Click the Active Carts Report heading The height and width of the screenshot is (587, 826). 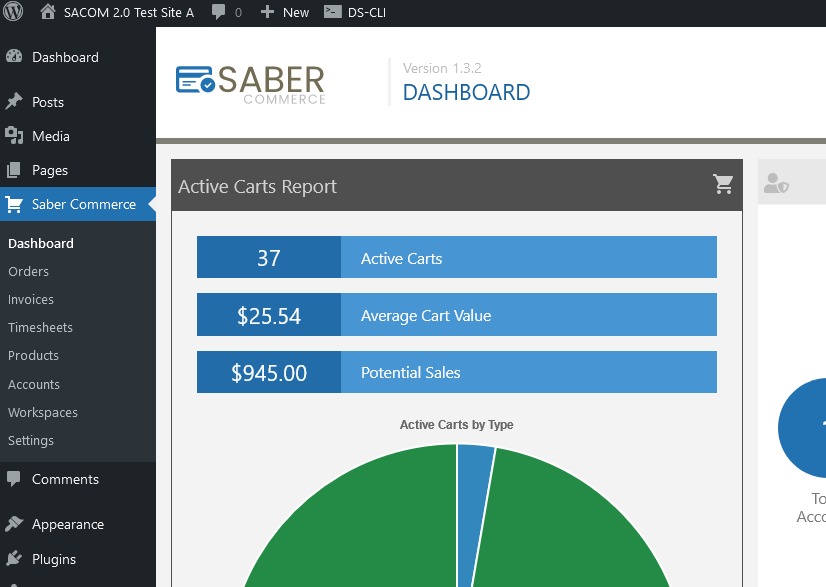click(x=257, y=186)
